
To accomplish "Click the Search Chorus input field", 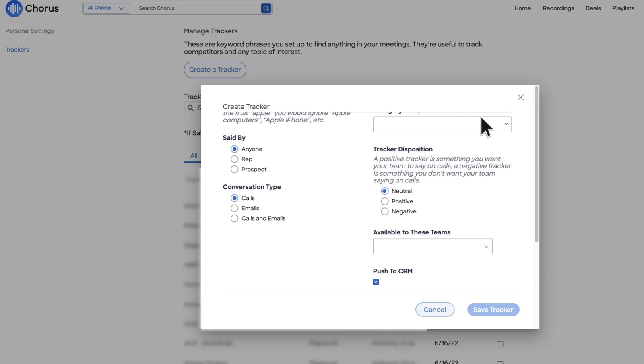I will 196,8.
